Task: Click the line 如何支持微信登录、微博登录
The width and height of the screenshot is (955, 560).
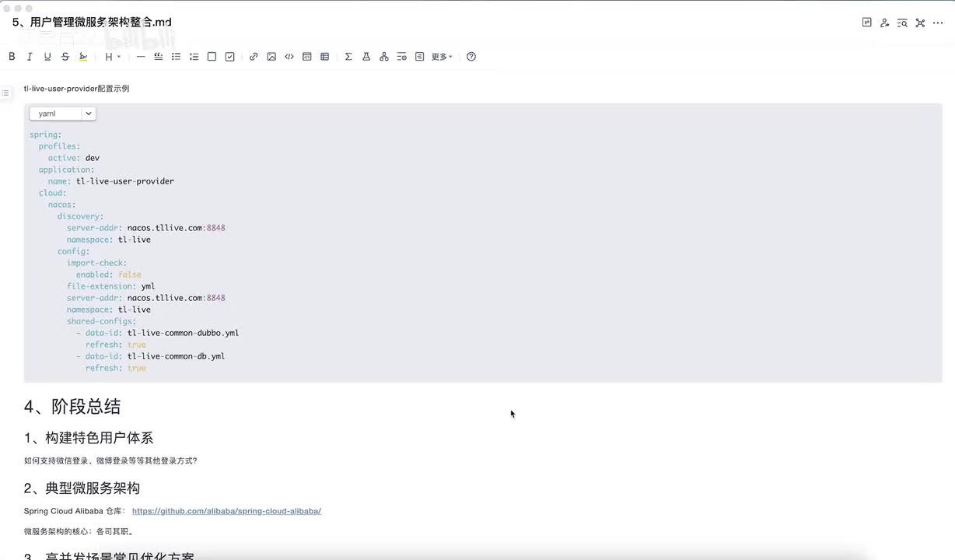Action: click(x=110, y=460)
